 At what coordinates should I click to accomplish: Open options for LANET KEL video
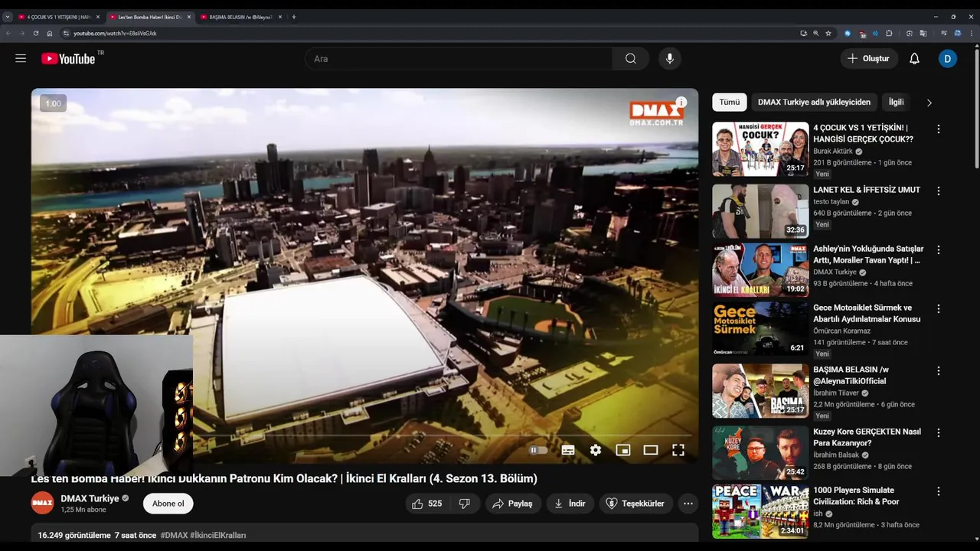click(939, 191)
